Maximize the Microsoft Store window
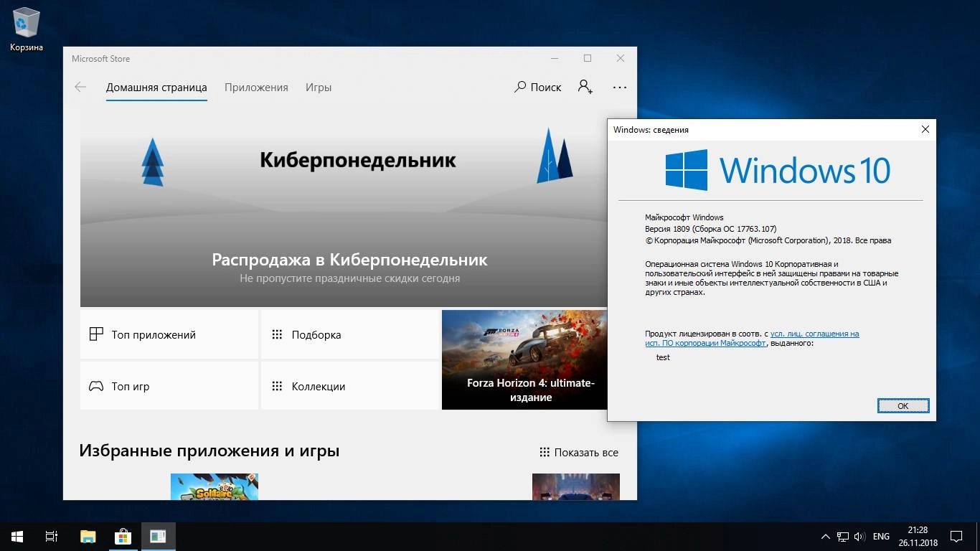Screen dimensions: 980x551 [x=588, y=58]
